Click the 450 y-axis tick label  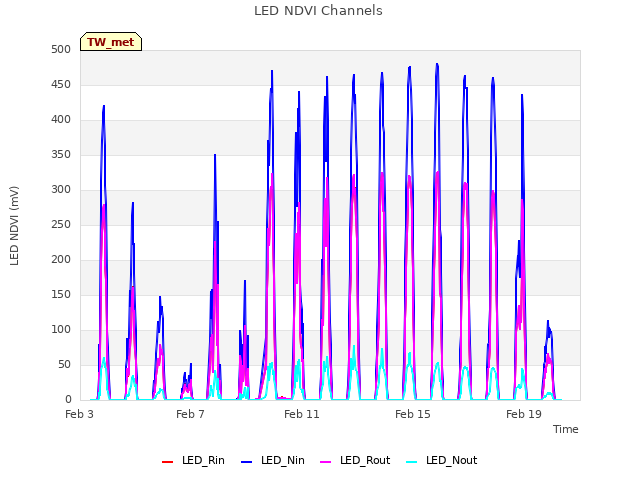(61, 85)
